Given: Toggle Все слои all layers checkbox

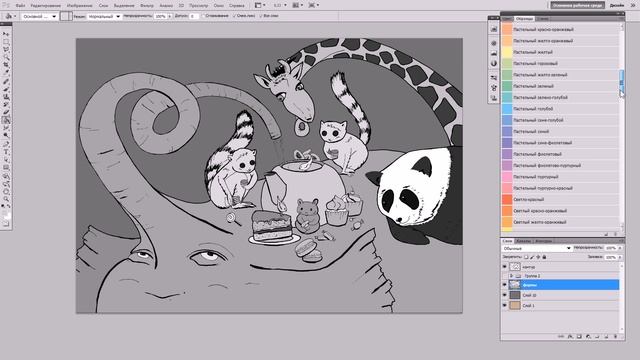Looking at the screenshot, I should (261, 16).
